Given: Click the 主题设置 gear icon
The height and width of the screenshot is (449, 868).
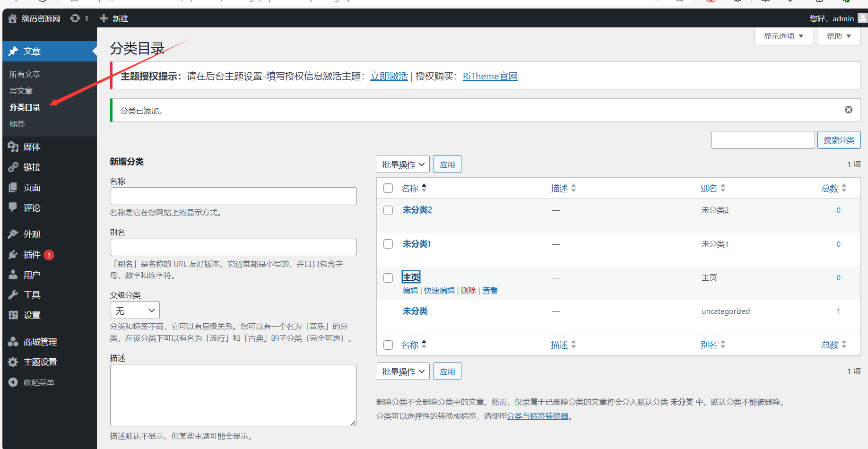Looking at the screenshot, I should coord(13,362).
